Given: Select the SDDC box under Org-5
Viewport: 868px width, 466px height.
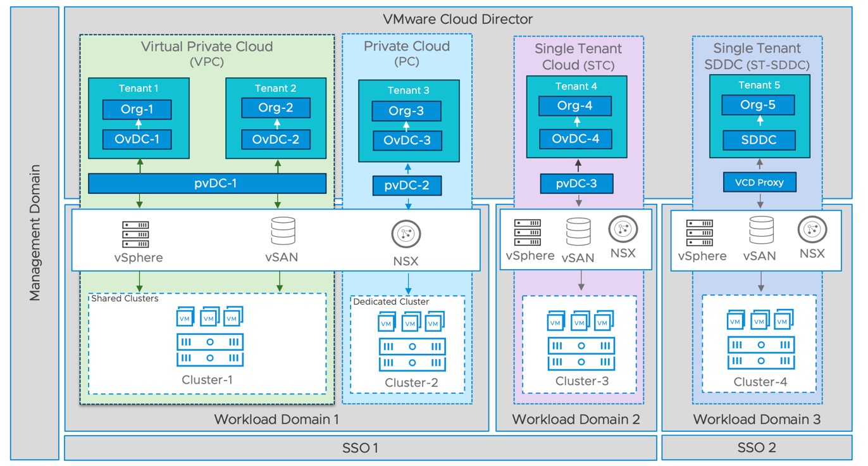Looking at the screenshot, I should click(x=759, y=139).
